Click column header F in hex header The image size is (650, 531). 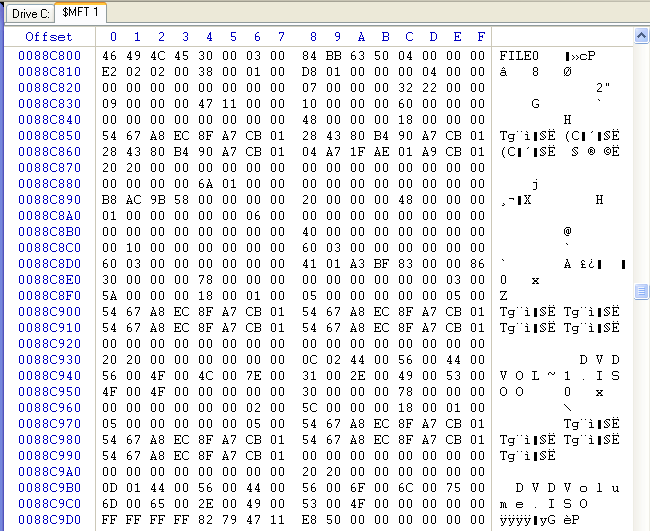481,37
